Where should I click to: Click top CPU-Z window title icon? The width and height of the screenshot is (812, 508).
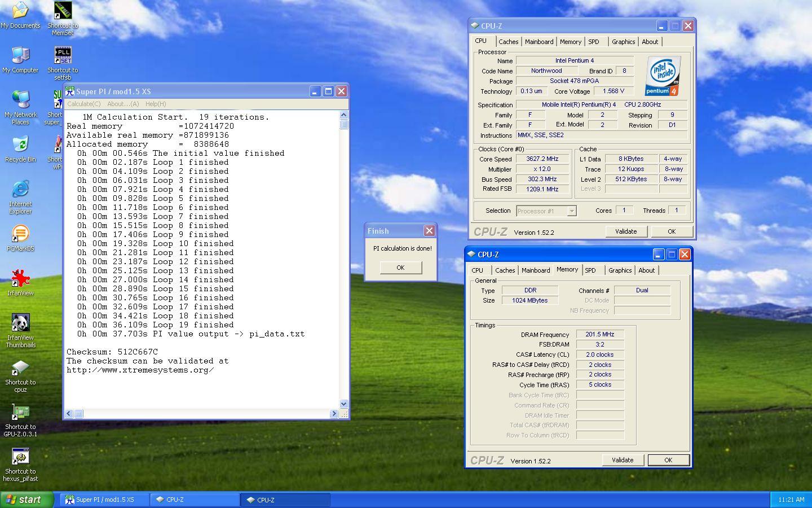475,25
